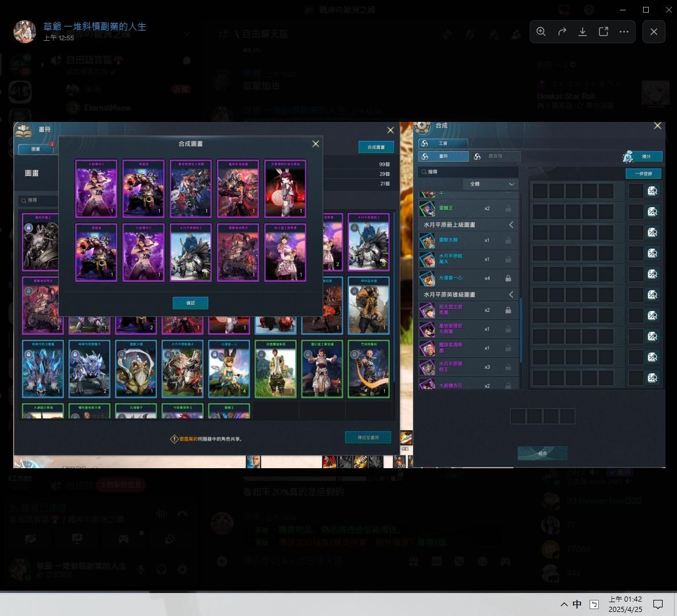Open the 全體 filter dropdown
The width and height of the screenshot is (677, 616).
[x=491, y=184]
